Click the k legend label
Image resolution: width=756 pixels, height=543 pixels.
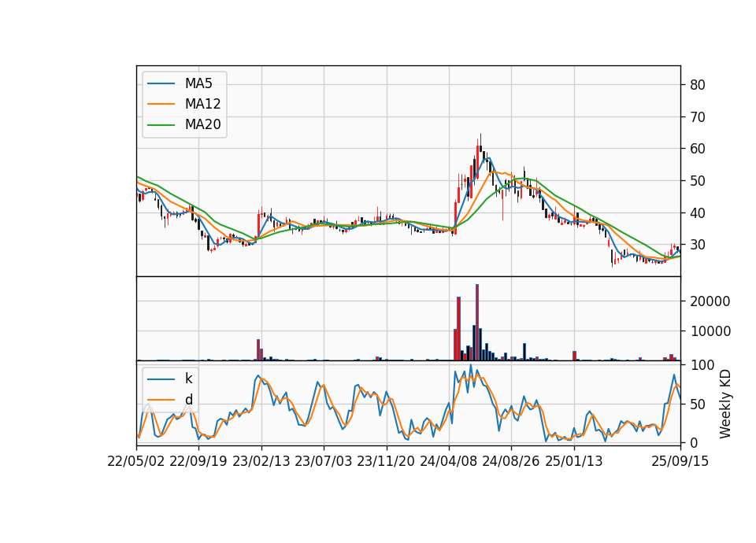coord(188,379)
